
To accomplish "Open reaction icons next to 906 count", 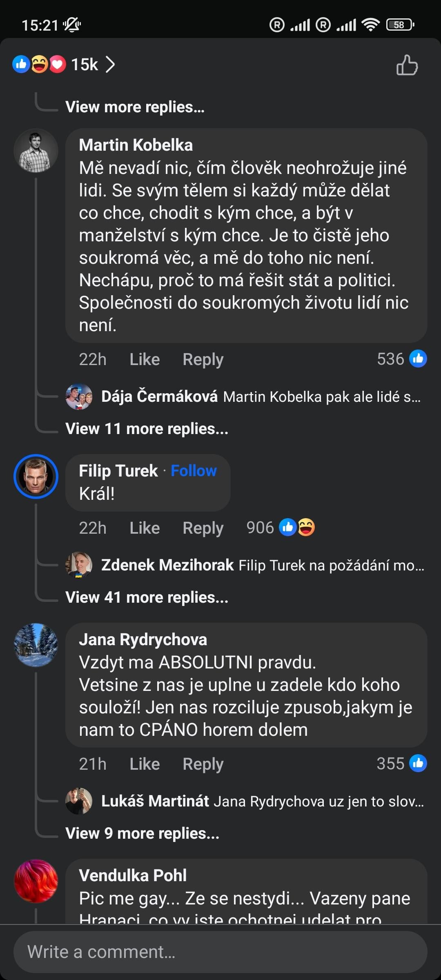I will coord(297,527).
